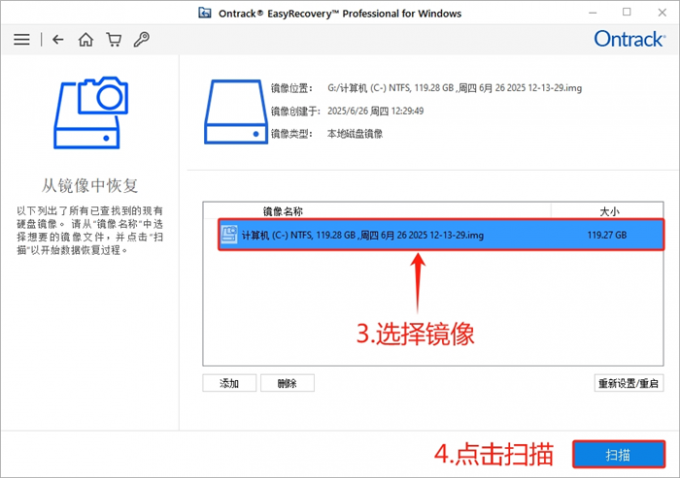Go to the home screen icon
680x478 pixels.
pos(85,39)
